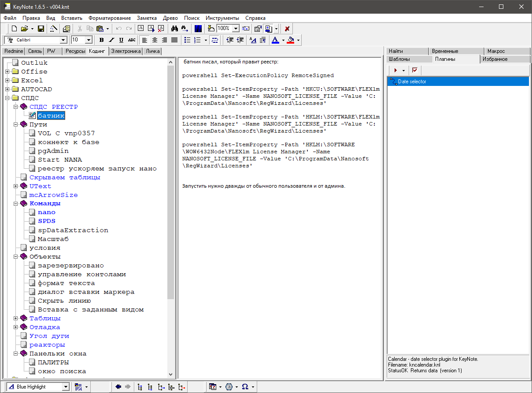Screen dimensions: 532x393
Task: Click the apply style icon beside Blue Highlight
Action: [x=79, y=387]
